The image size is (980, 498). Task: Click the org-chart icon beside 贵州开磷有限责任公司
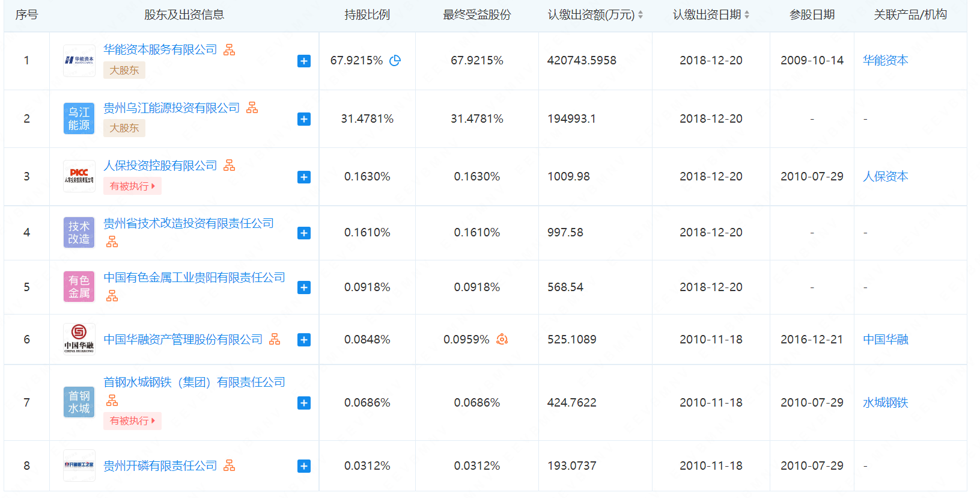click(x=230, y=466)
